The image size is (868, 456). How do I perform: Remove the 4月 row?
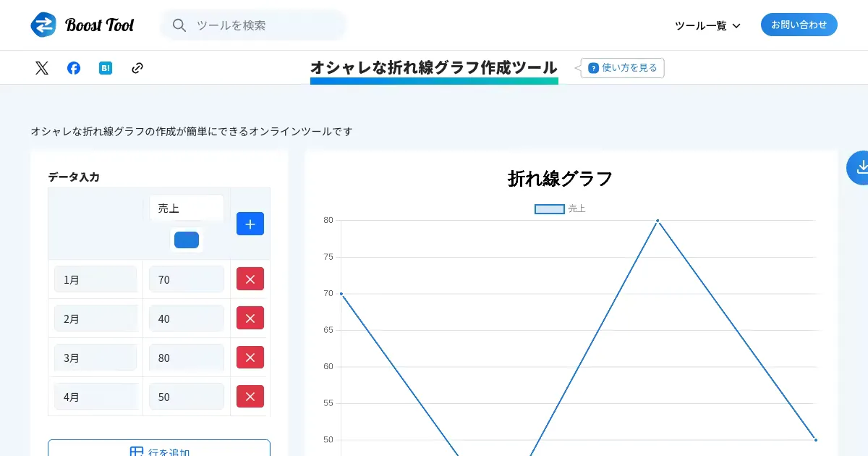(x=250, y=397)
